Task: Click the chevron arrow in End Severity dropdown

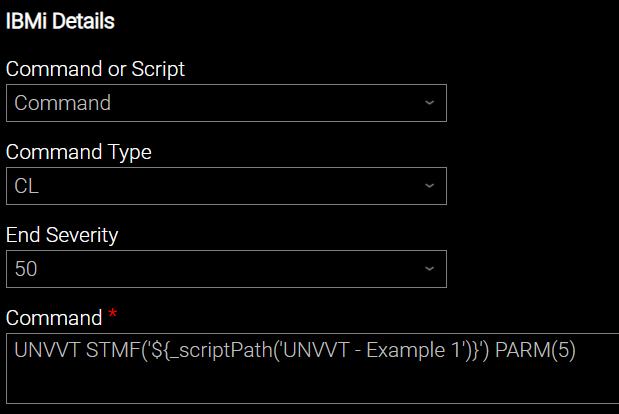Action: (429, 269)
